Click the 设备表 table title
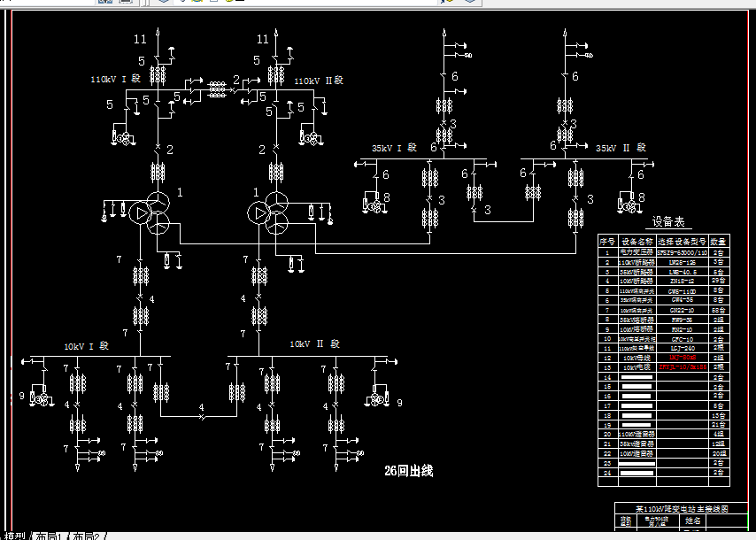 668,221
